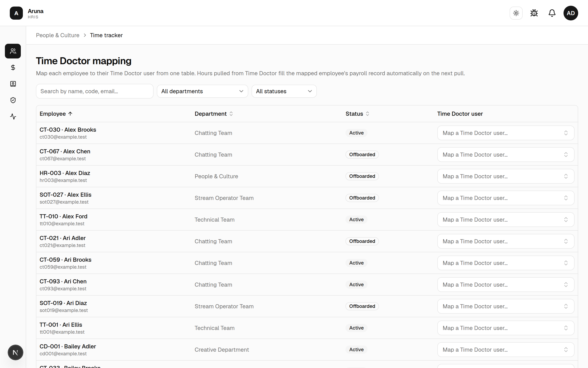
Task: Map a Time Doctor user for Alex Ford
Action: tap(506, 220)
